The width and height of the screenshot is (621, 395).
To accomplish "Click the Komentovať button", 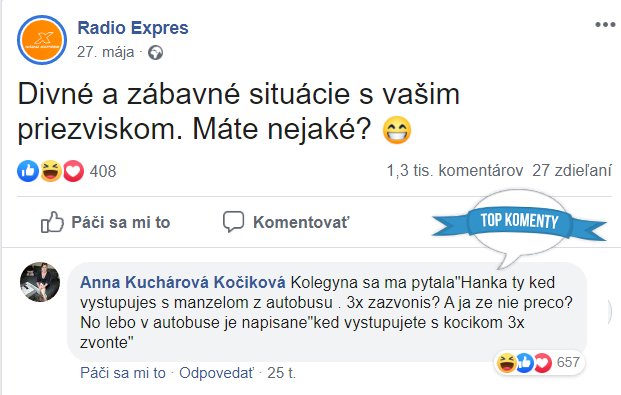I will (286, 222).
